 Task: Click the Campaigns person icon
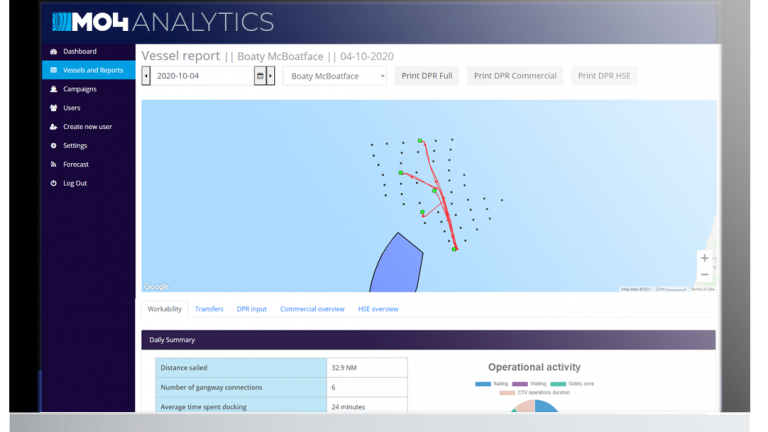coord(53,89)
